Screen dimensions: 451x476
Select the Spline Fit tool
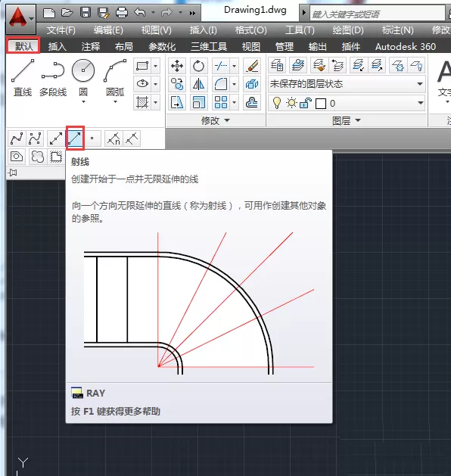(17, 138)
